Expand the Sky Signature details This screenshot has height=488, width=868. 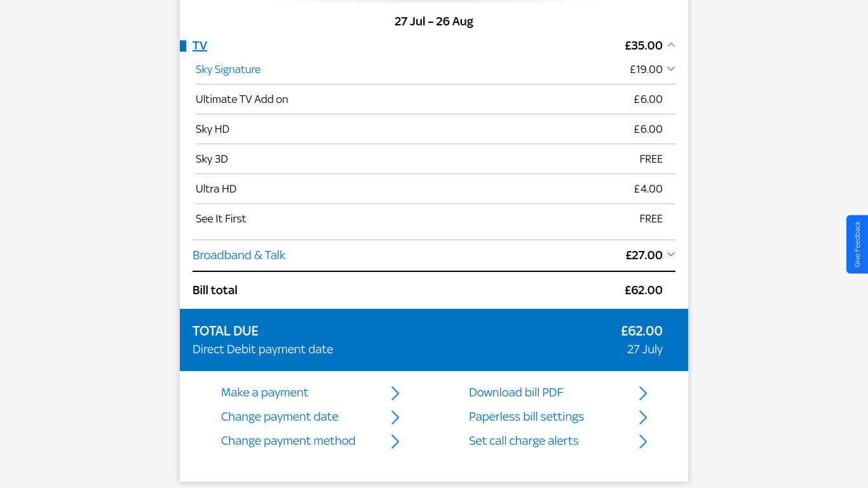[x=671, y=69]
